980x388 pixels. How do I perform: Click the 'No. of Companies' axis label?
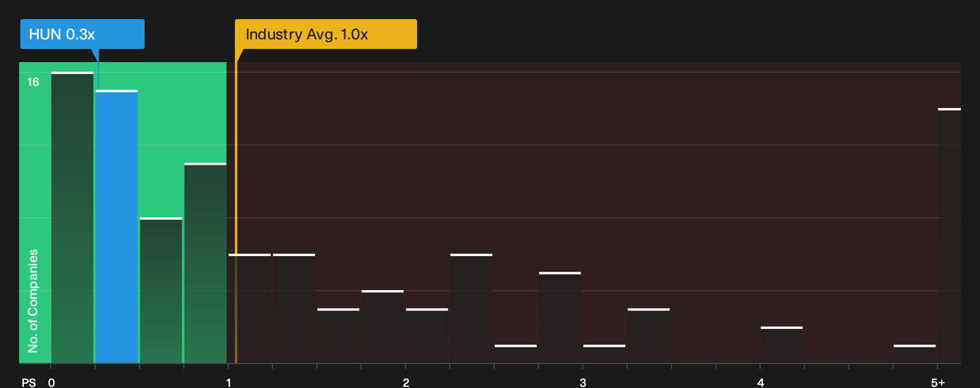click(33, 300)
